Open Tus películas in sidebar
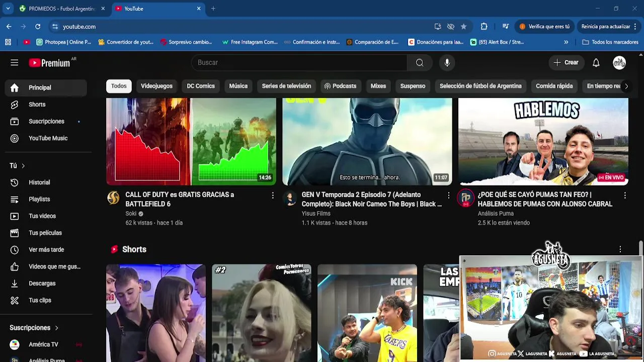The width and height of the screenshot is (644, 362). [x=46, y=233]
